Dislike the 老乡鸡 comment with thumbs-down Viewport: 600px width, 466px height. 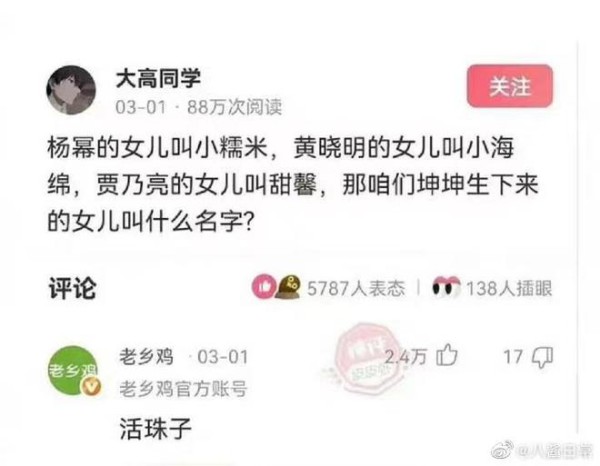pyautogui.click(x=543, y=357)
